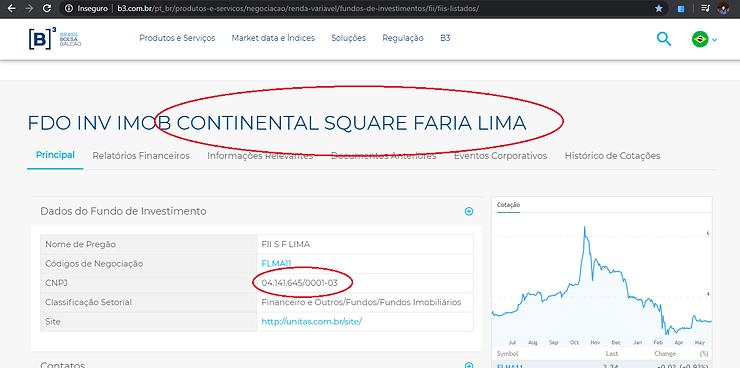The image size is (740, 368).
Task: Open the Brazil flag language selector
Action: pyautogui.click(x=704, y=39)
